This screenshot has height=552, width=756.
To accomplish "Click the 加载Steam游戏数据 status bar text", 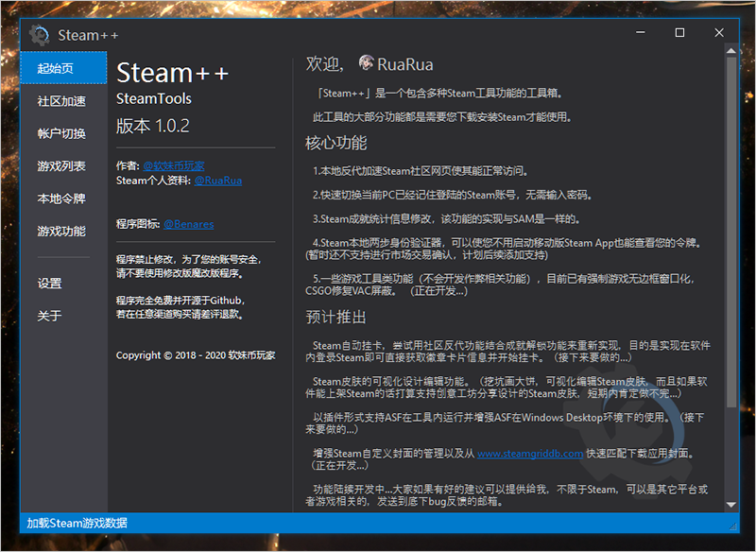I will 77,523.
